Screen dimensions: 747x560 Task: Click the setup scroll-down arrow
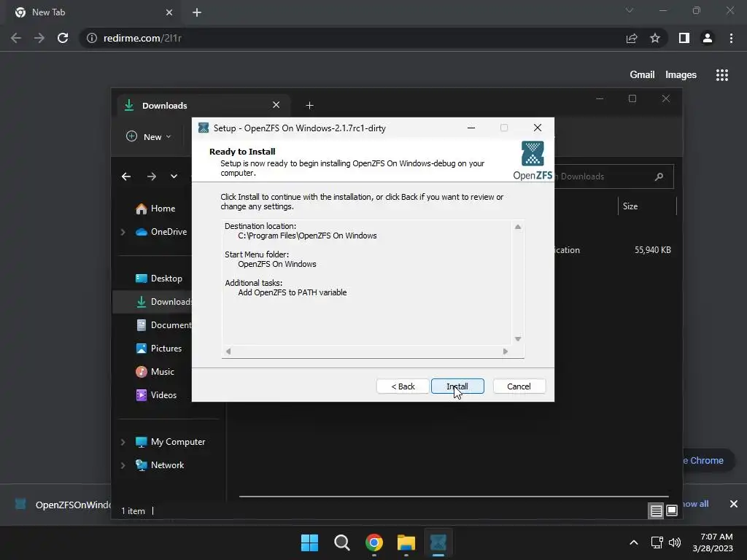518,339
